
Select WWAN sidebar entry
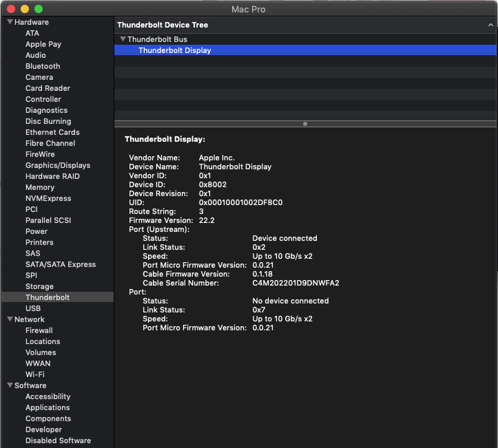[38, 363]
